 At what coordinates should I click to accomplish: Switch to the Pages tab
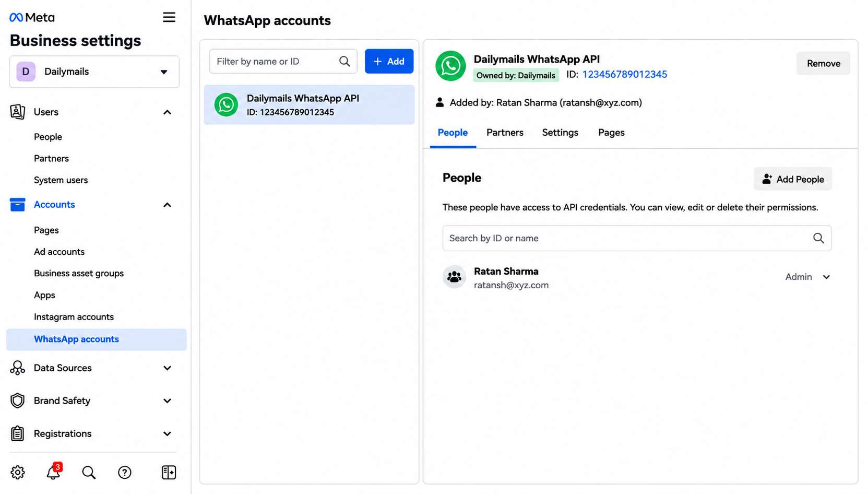click(x=611, y=133)
